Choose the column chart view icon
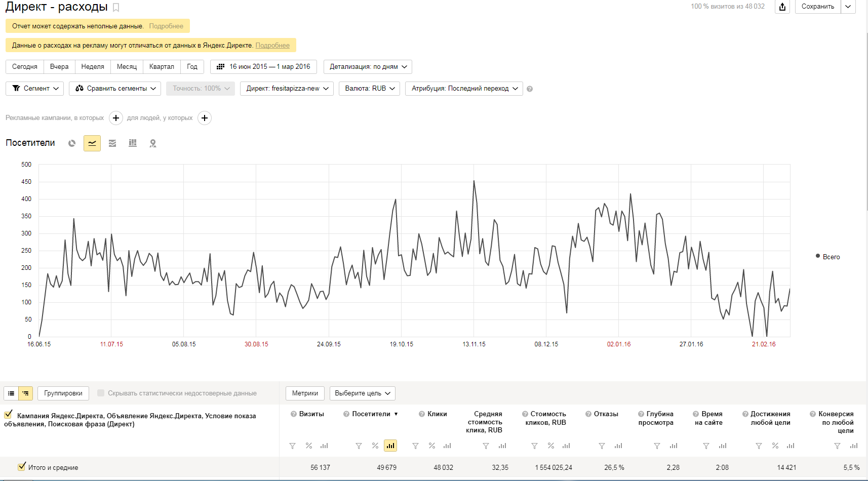The height and width of the screenshot is (481, 868). click(133, 143)
